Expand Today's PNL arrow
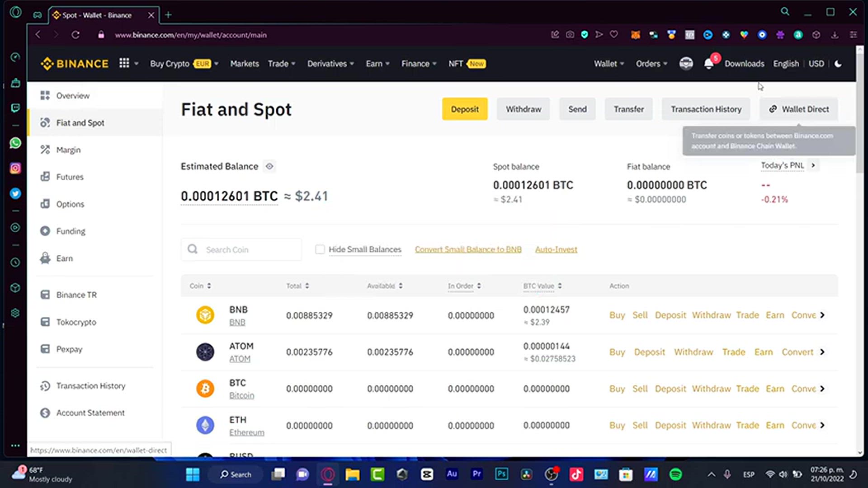Screen dimensions: 868x488 point(813,165)
